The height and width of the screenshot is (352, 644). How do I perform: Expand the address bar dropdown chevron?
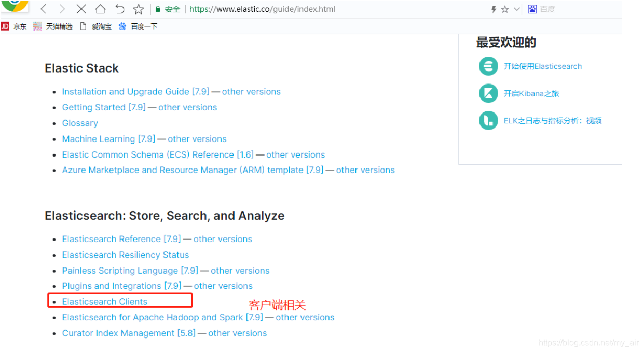pyautogui.click(x=517, y=9)
